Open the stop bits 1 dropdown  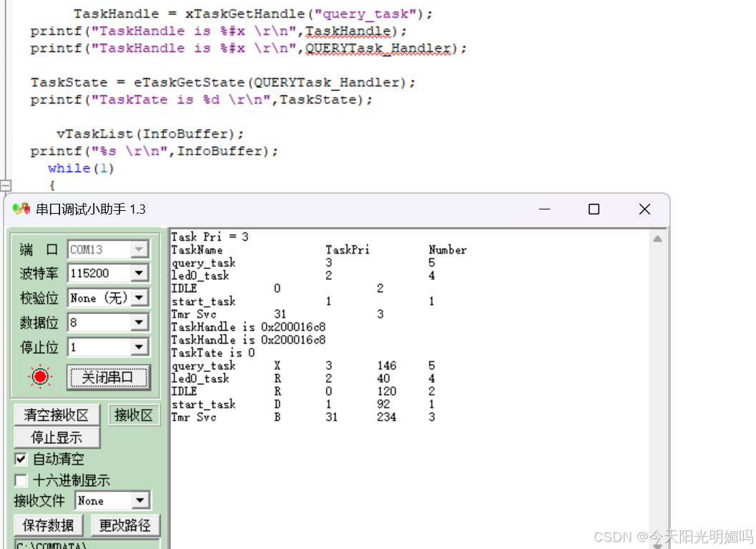point(139,347)
